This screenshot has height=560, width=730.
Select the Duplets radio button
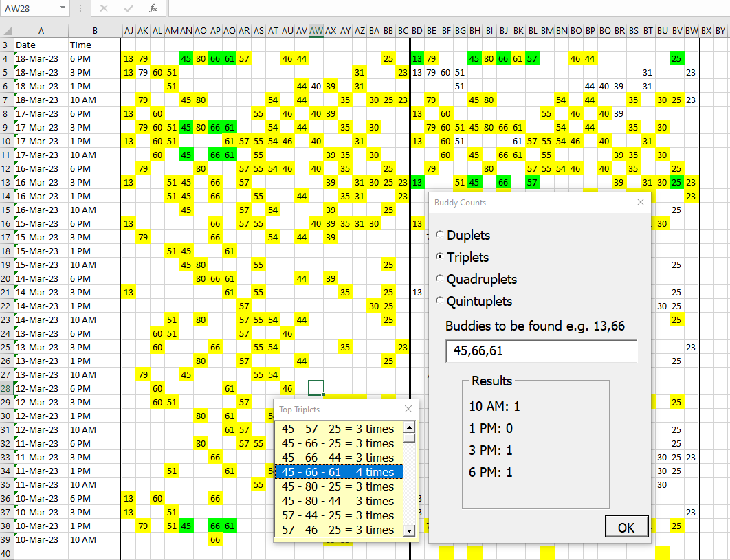click(x=439, y=234)
